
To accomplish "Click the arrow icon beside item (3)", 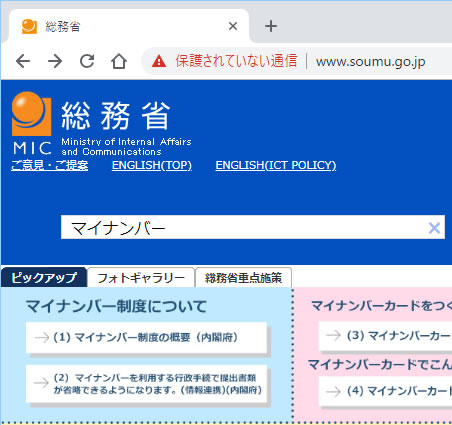I will (x=333, y=335).
